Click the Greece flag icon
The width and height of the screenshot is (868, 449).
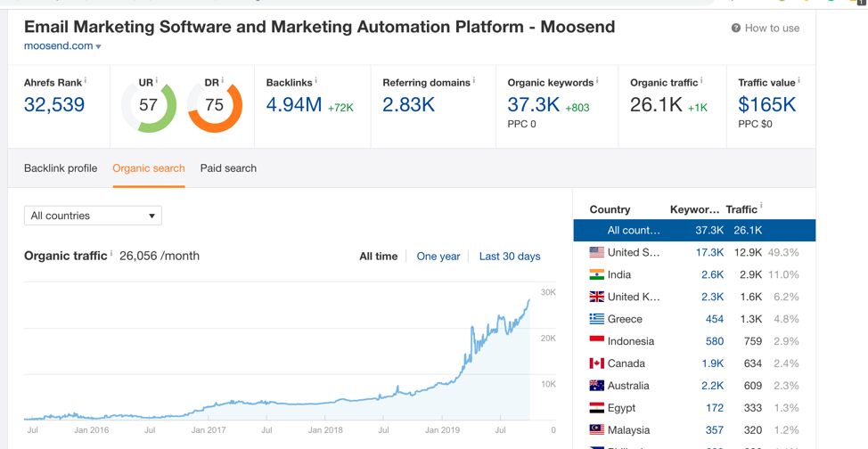tap(597, 319)
